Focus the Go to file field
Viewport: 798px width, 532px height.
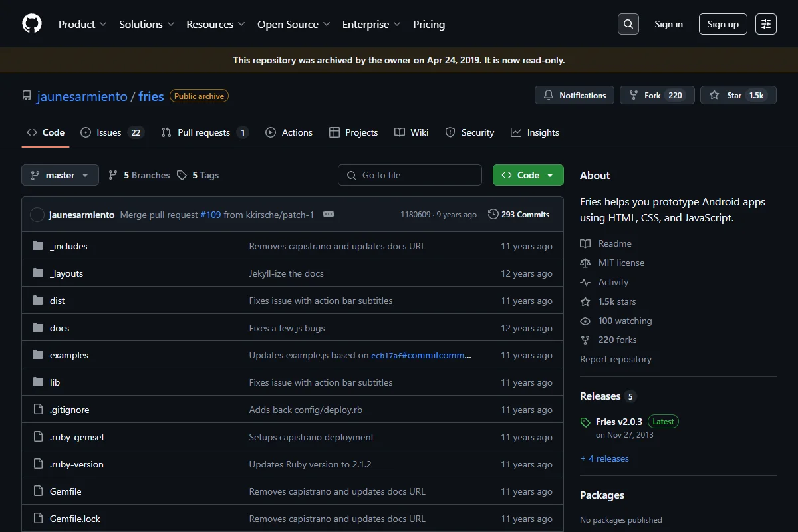pyautogui.click(x=410, y=175)
